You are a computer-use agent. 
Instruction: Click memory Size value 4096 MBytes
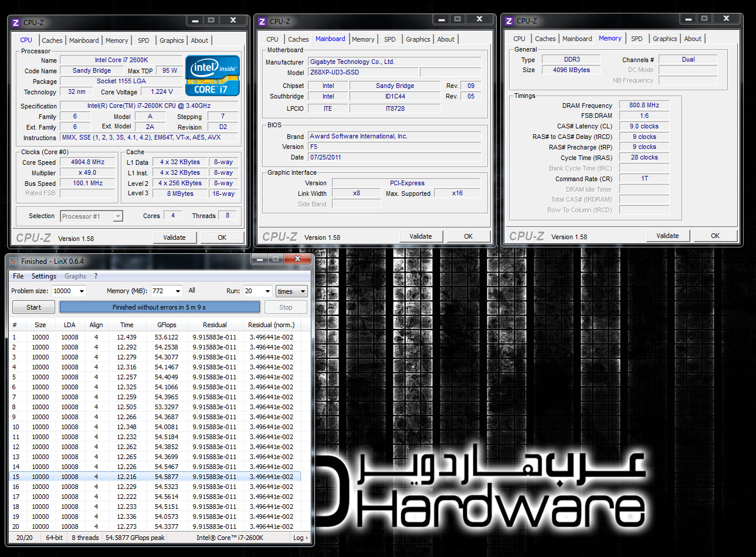tap(571, 70)
